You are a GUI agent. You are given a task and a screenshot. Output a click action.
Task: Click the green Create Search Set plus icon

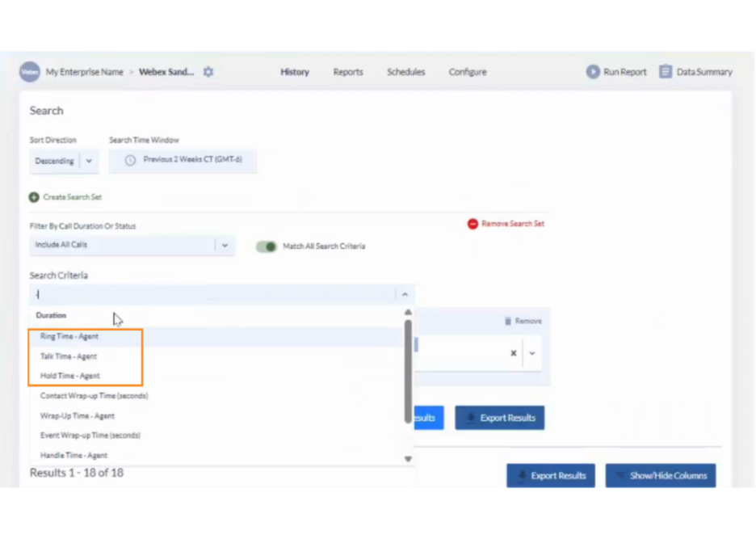pos(34,197)
